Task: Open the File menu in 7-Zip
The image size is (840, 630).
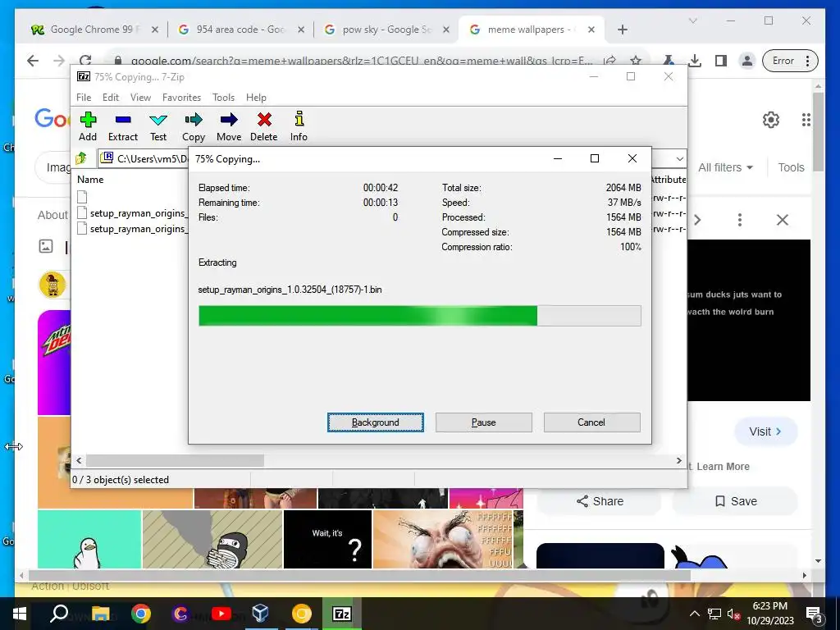Action: (84, 98)
